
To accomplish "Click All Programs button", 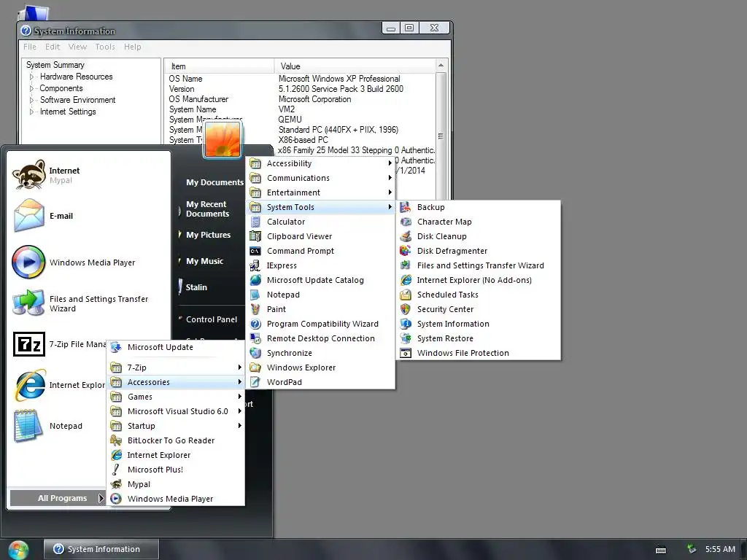I will (58, 498).
